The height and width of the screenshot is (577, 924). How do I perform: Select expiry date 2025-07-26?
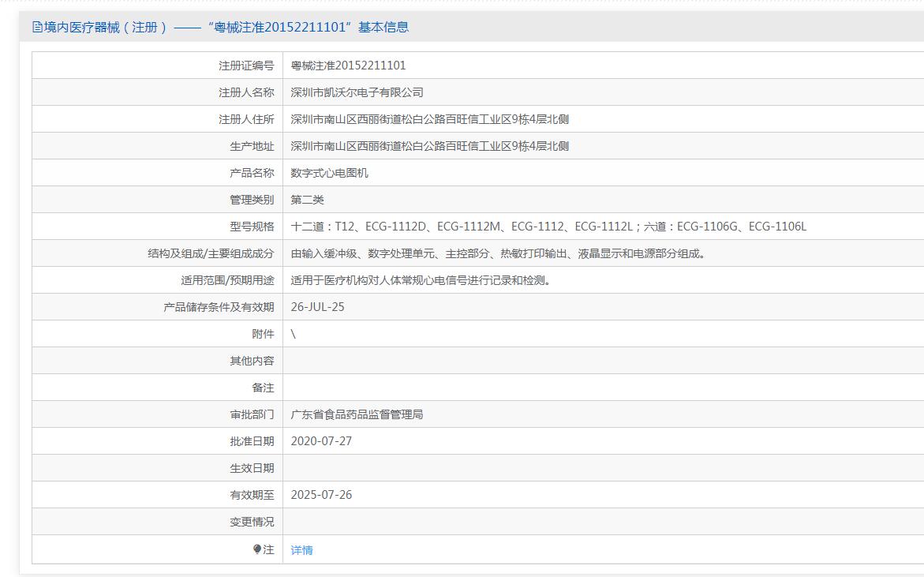(x=321, y=494)
